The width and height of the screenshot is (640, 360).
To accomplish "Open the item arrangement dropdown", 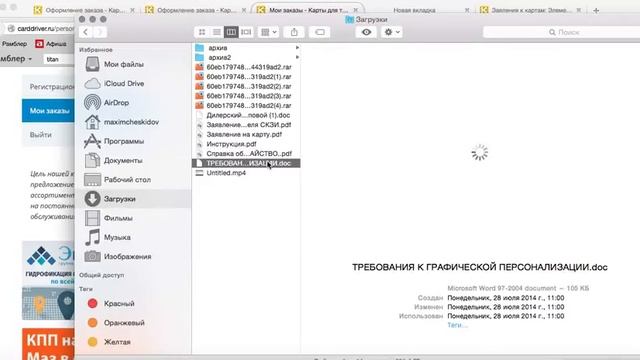I will [x=269, y=32].
